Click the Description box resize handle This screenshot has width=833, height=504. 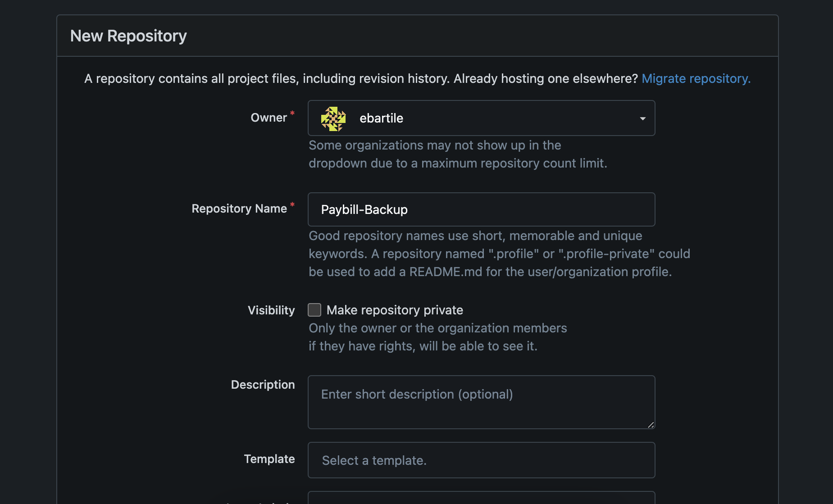pyautogui.click(x=651, y=424)
